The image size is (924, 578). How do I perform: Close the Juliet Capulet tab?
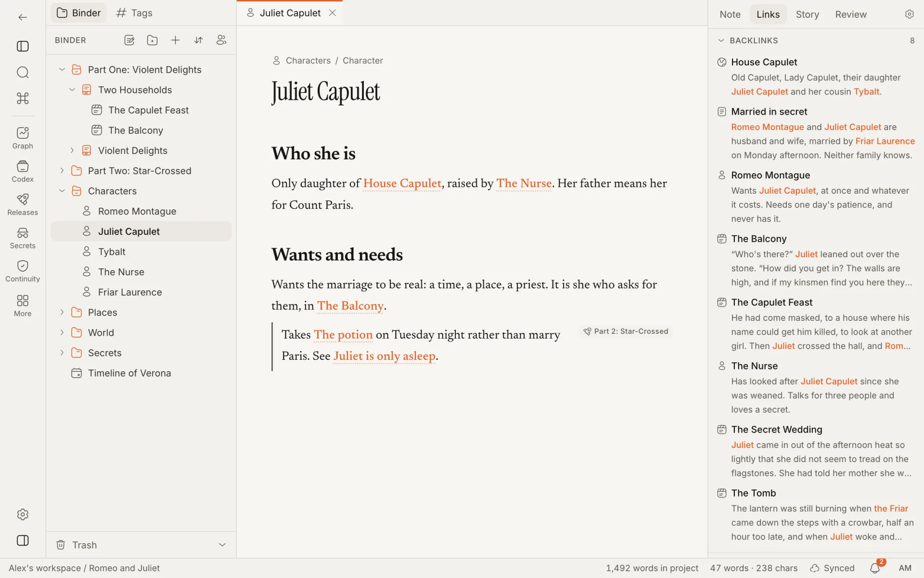coord(332,13)
